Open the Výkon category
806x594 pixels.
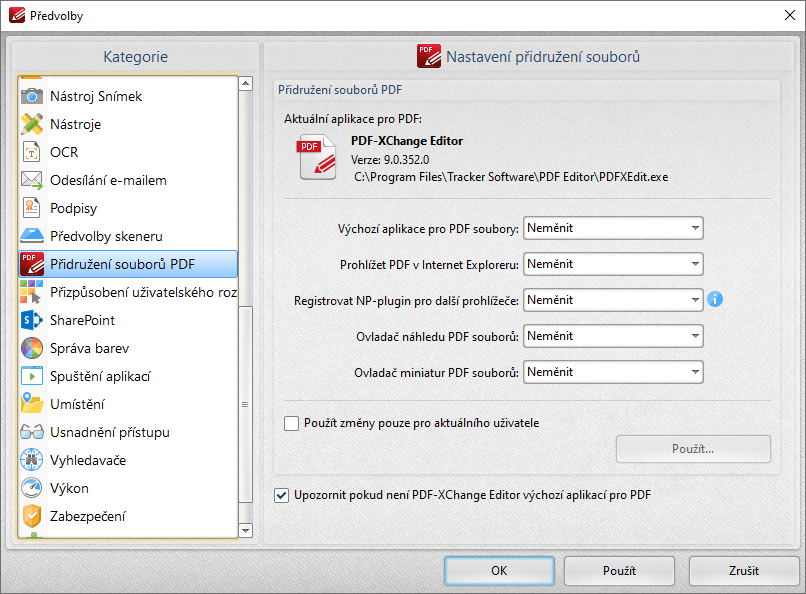point(129,488)
